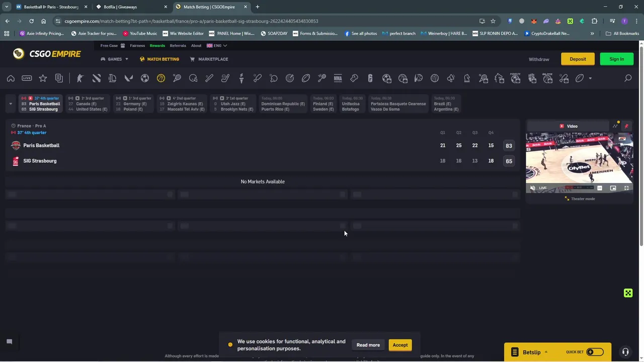The height and width of the screenshot is (362, 644).
Task: Open the green dice widget icon
Action: pyautogui.click(x=628, y=293)
